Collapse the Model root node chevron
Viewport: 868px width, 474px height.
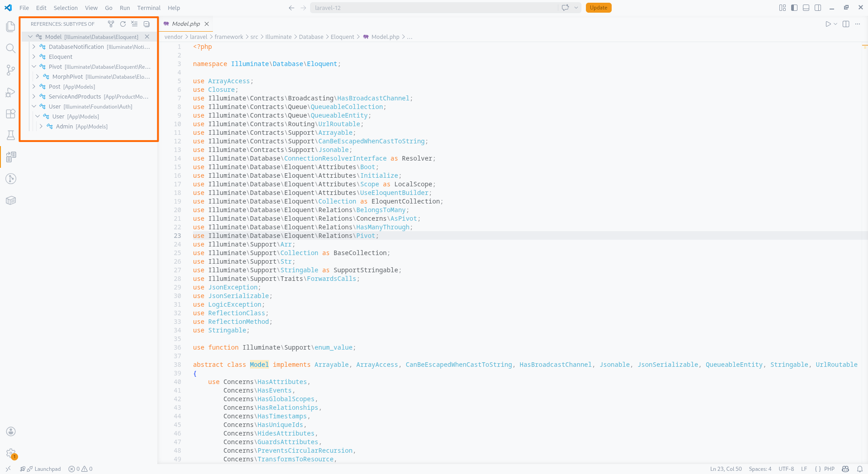click(x=30, y=37)
